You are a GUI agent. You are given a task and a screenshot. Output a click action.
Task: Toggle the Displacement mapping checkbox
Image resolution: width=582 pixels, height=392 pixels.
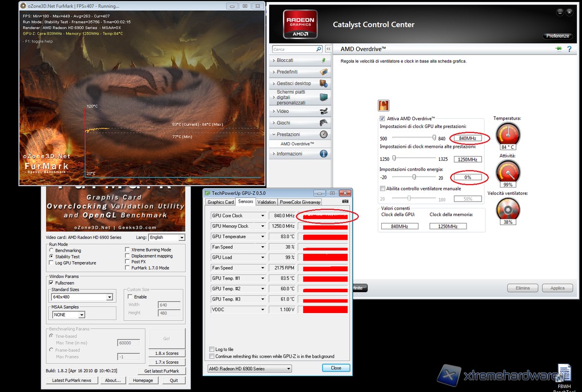pyautogui.click(x=128, y=256)
